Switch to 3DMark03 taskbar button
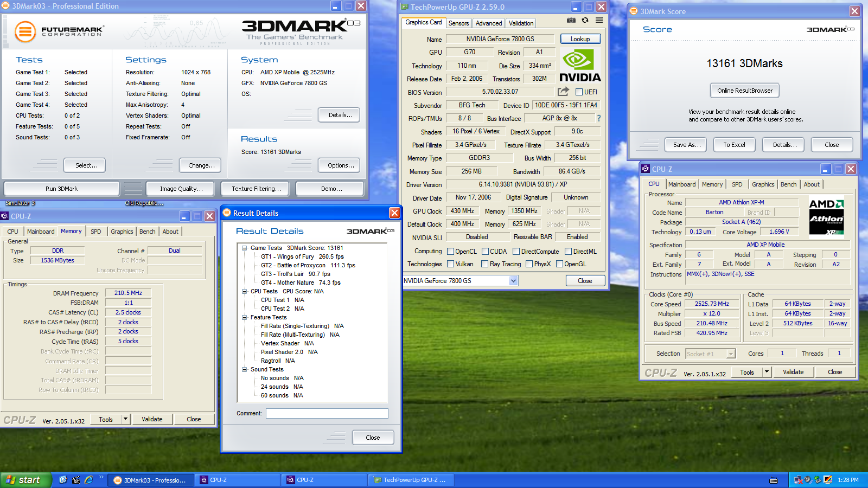Screen dimensions: 868x488 pos(150,480)
